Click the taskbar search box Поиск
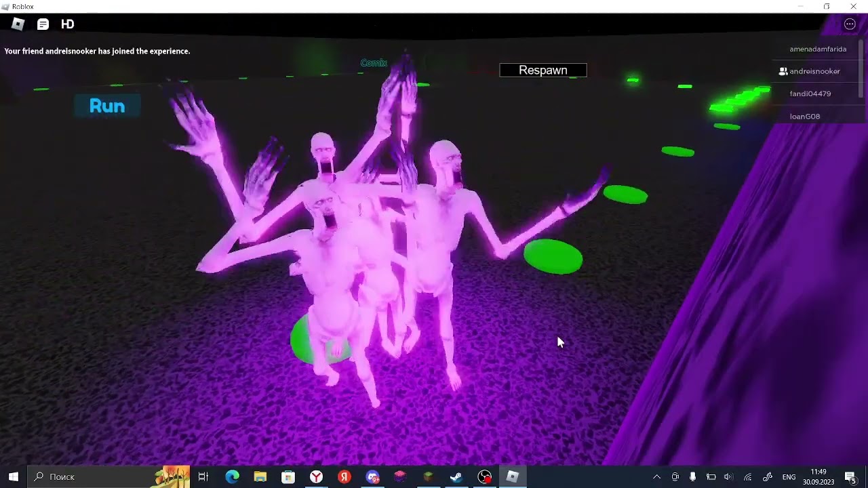This screenshot has height=488, width=868. pyautogui.click(x=108, y=476)
